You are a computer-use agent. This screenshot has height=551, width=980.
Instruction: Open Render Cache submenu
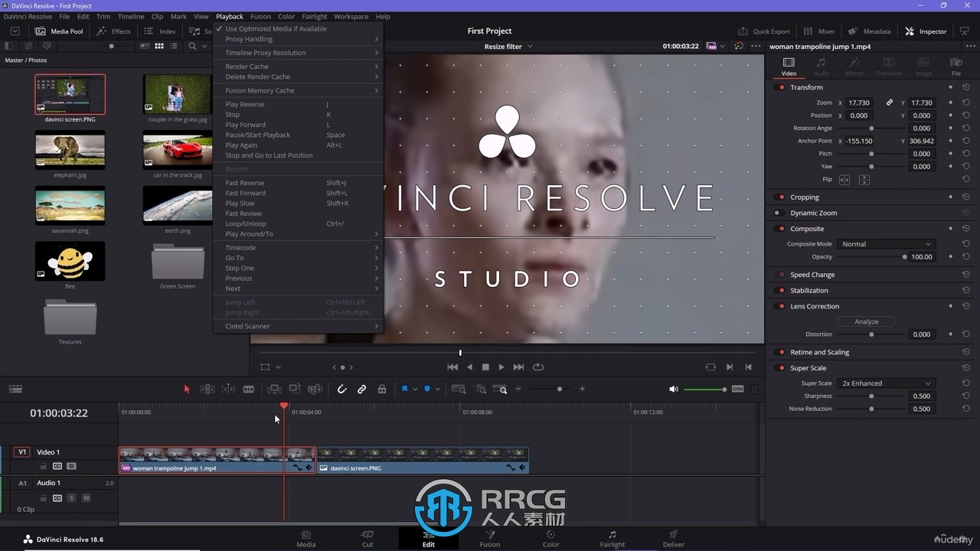[x=298, y=67]
